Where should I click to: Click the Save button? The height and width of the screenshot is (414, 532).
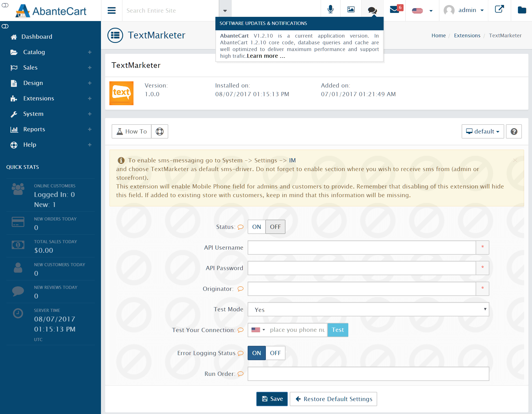click(272, 399)
